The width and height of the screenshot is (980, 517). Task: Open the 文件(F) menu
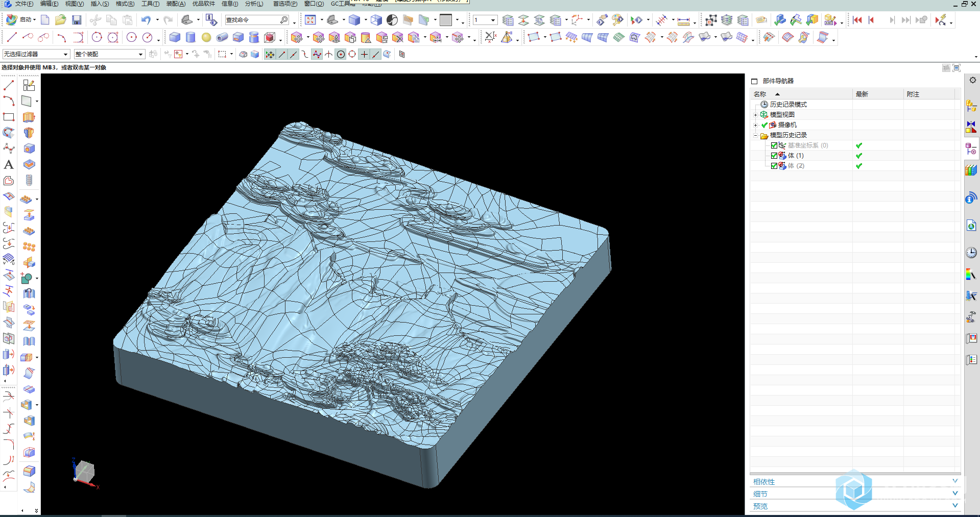coord(24,4)
